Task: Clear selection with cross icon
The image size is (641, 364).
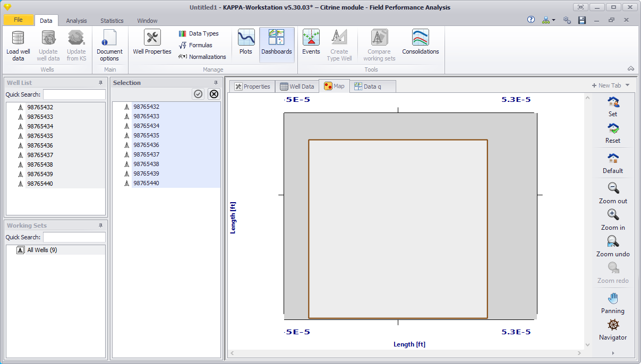Action: [x=214, y=94]
